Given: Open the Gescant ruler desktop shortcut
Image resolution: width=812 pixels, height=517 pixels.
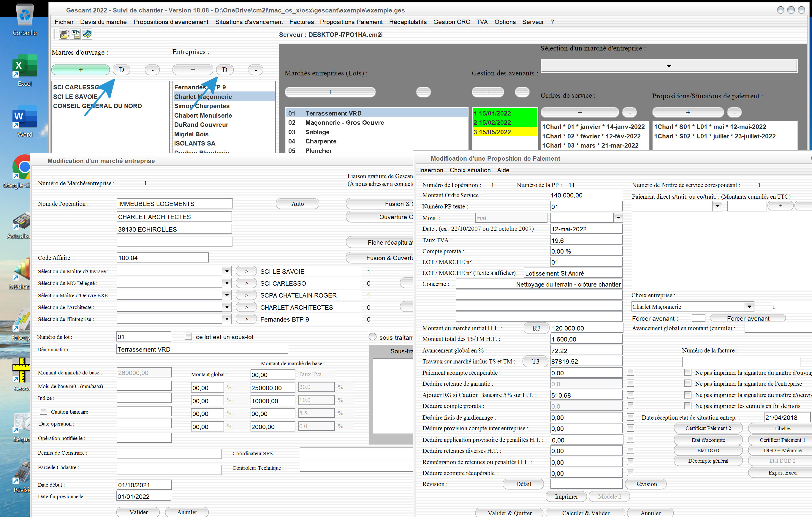Looking at the screenshot, I should [x=21, y=375].
